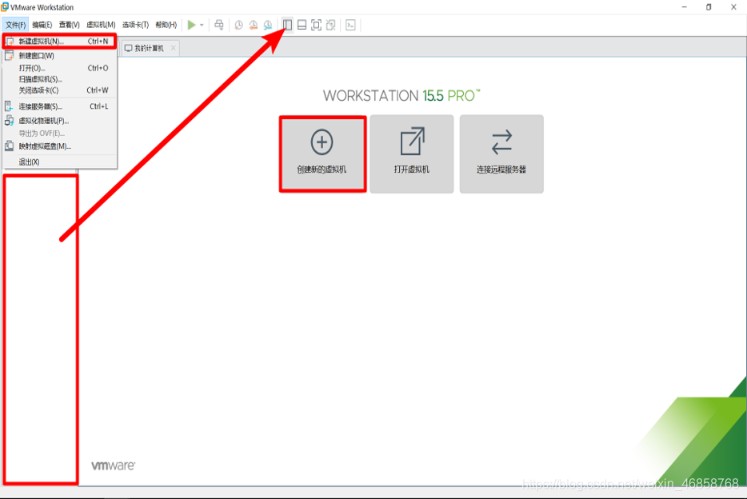The width and height of the screenshot is (747, 499).
Task: Open the Snapshot Manager toolbar icon
Action: point(268,25)
